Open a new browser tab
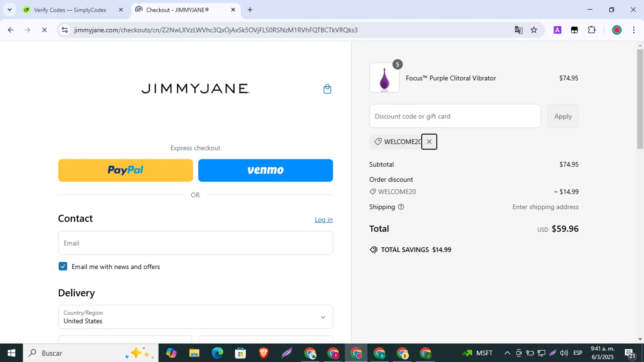Screen dimensions: 644x362 (x=250, y=9)
